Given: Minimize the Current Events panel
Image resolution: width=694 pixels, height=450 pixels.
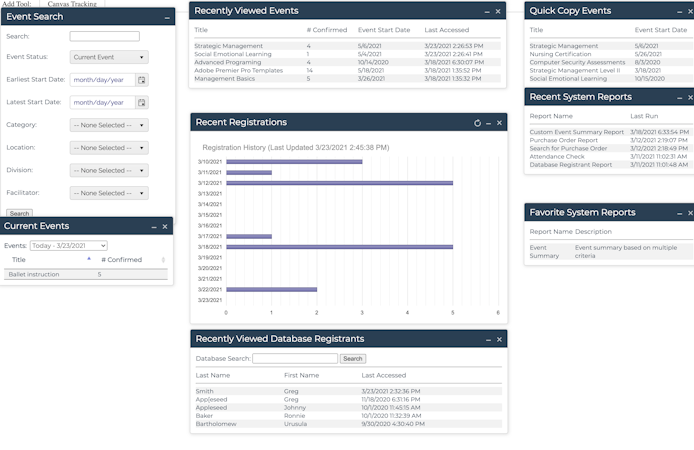Looking at the screenshot, I should (154, 227).
